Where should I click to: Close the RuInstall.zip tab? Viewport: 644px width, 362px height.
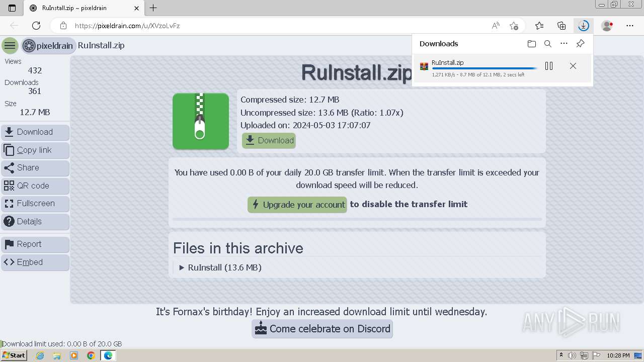(136, 8)
